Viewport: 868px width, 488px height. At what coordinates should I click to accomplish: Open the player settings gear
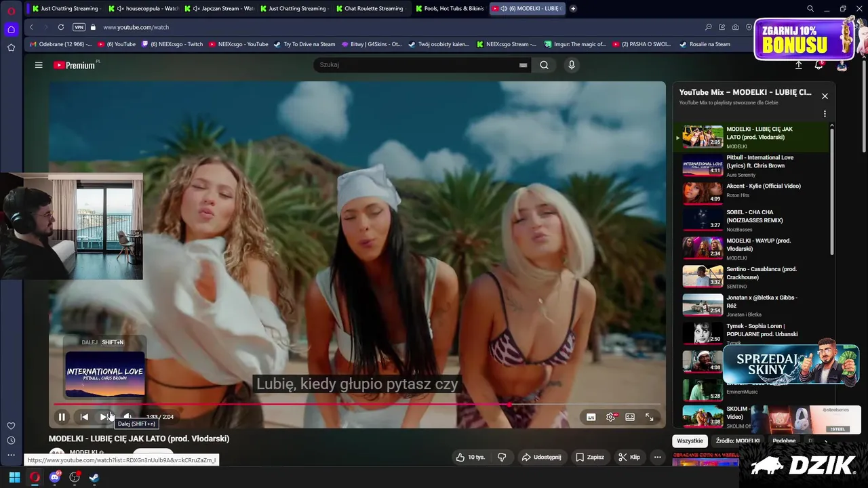(x=610, y=417)
